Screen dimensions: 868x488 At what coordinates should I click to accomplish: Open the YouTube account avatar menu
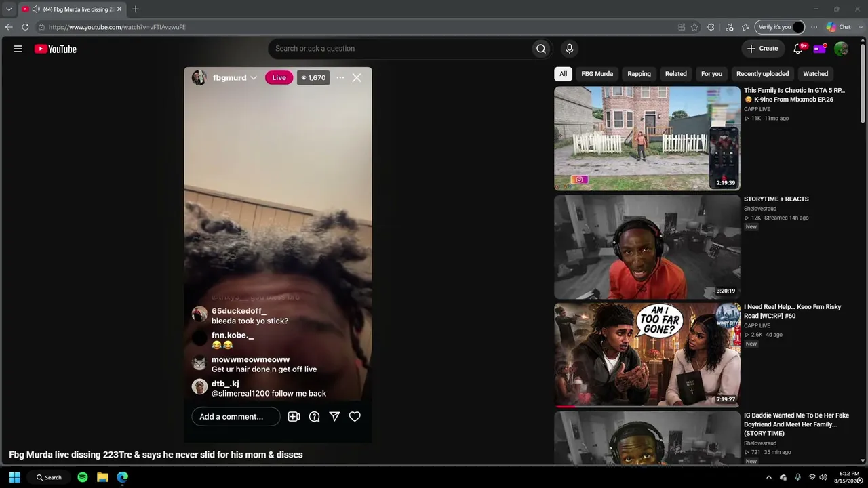[842, 49]
